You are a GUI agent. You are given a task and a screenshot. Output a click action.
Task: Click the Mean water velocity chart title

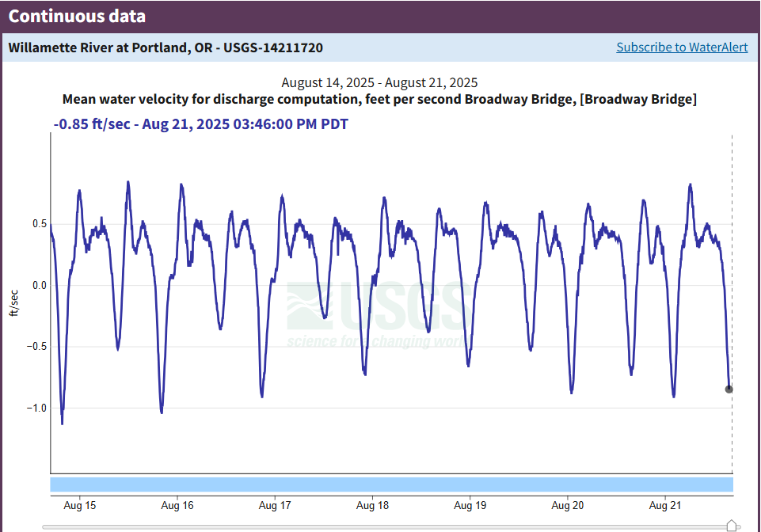point(380,100)
